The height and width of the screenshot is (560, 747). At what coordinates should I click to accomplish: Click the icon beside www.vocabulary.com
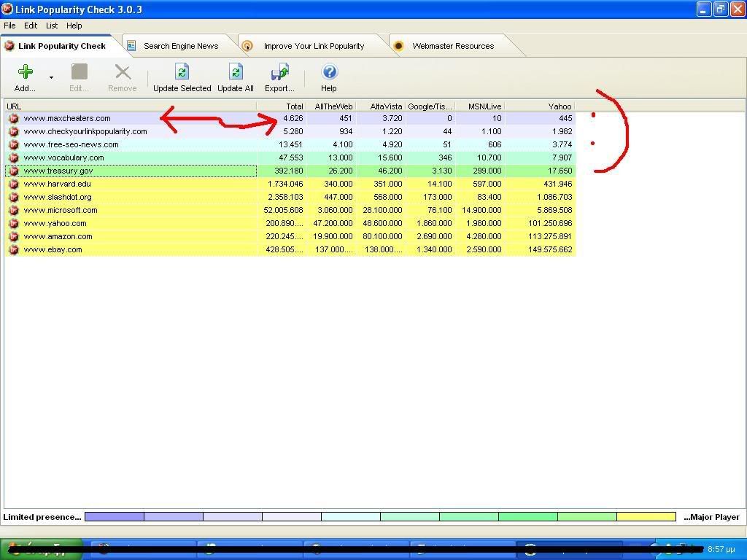pos(13,157)
